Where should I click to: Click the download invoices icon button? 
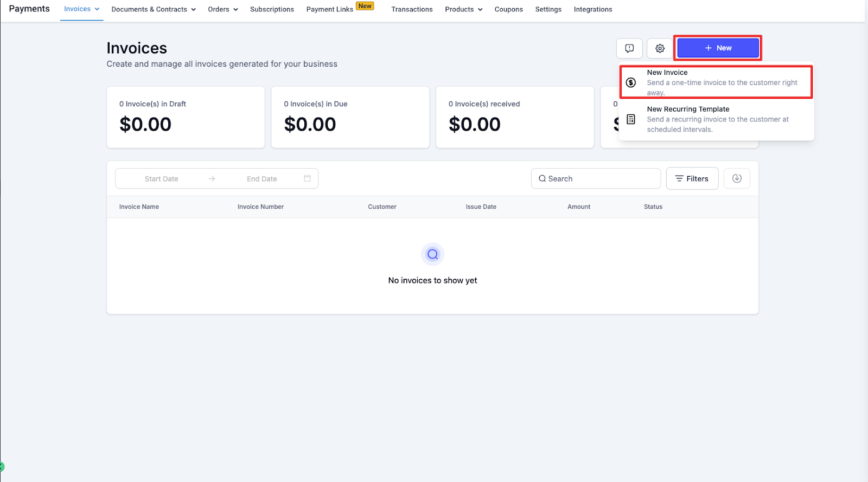737,178
